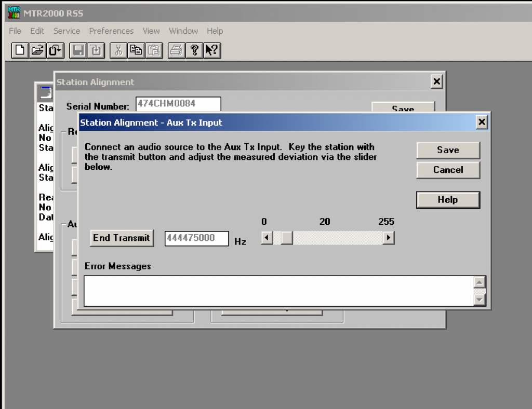Viewport: 532px width, 409px height.
Task: Click the slider left arrow button
Action: [x=267, y=238]
